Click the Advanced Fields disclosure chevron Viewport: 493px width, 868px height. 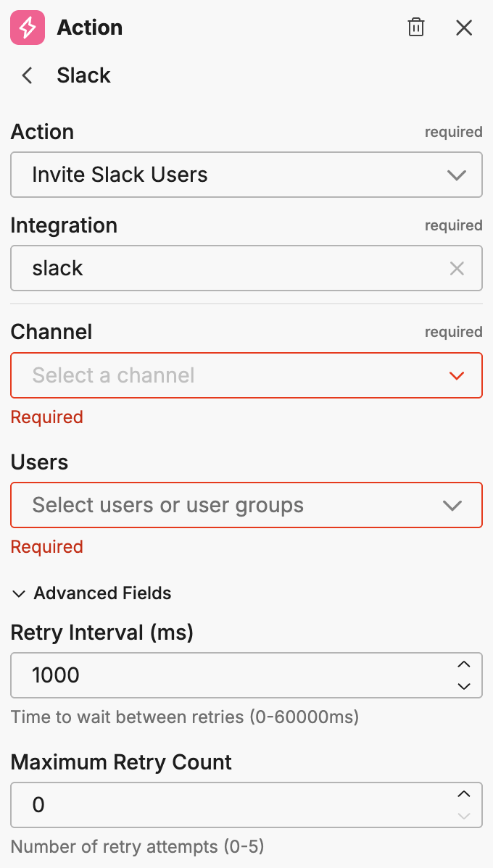click(x=18, y=593)
